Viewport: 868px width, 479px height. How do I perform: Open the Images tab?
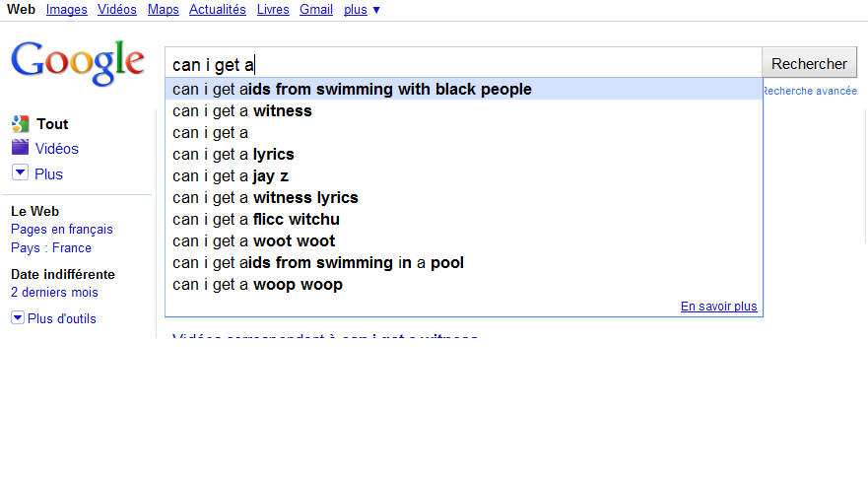pos(67,10)
